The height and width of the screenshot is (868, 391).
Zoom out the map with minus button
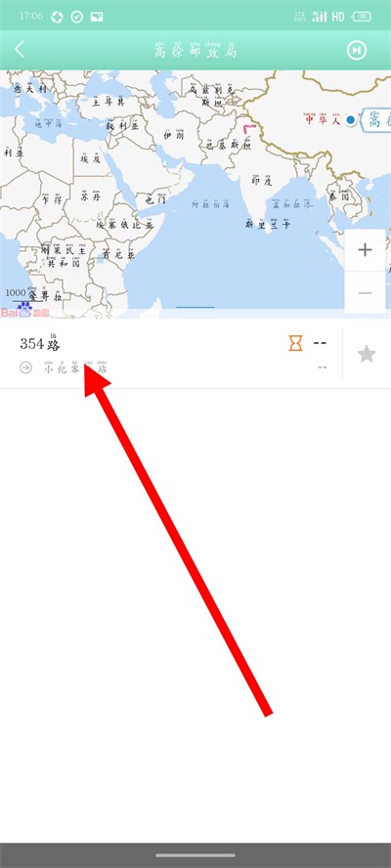pos(365,292)
